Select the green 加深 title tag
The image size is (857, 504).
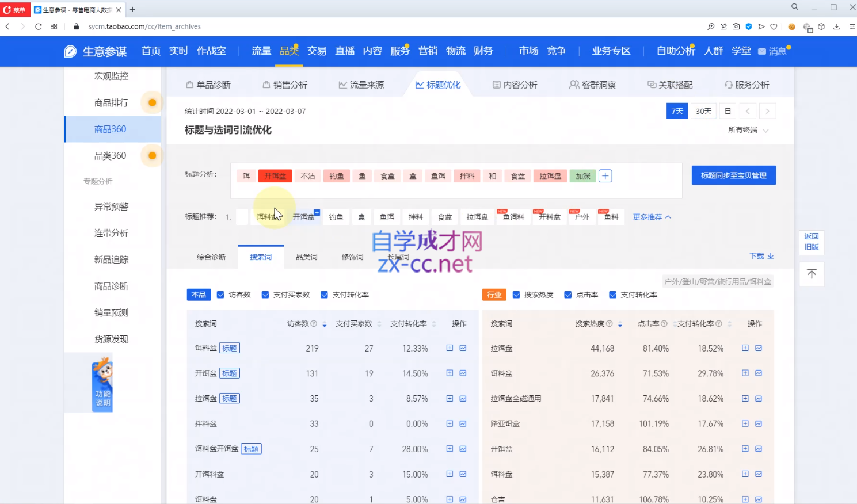583,176
